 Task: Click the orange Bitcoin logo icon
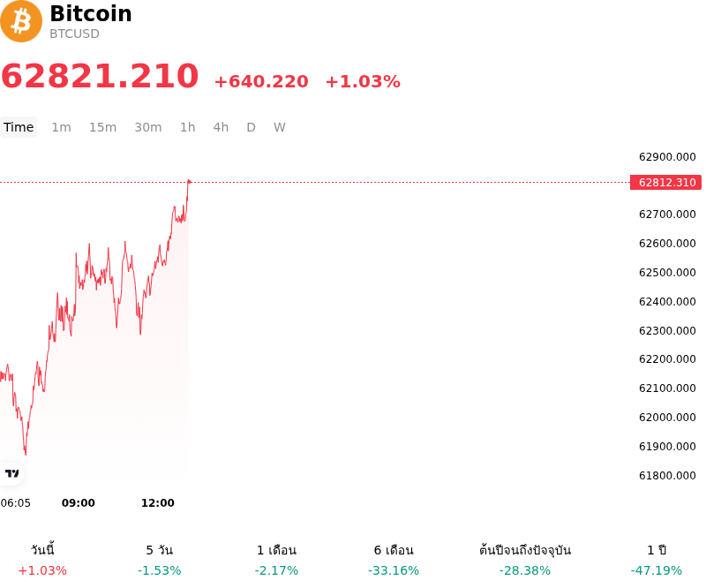pos(21,21)
